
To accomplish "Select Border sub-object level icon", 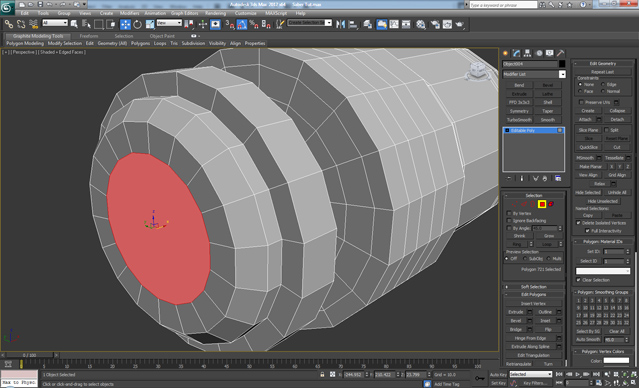I will (533, 204).
